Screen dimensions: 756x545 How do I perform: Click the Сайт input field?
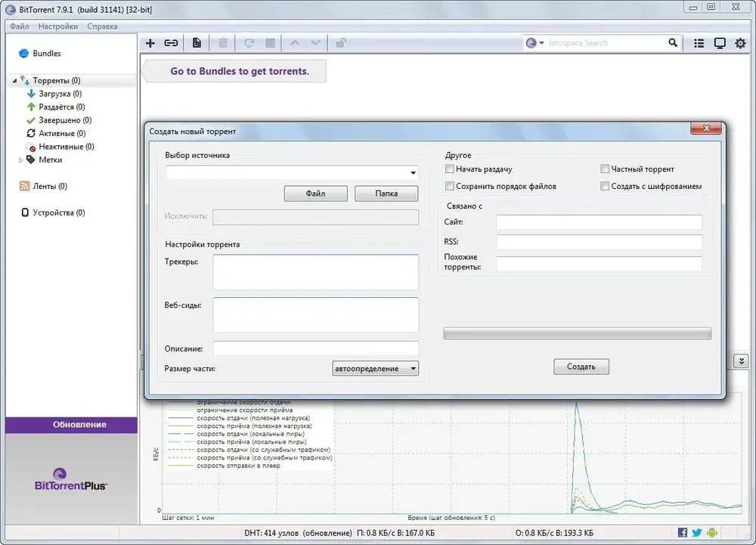[x=600, y=222]
